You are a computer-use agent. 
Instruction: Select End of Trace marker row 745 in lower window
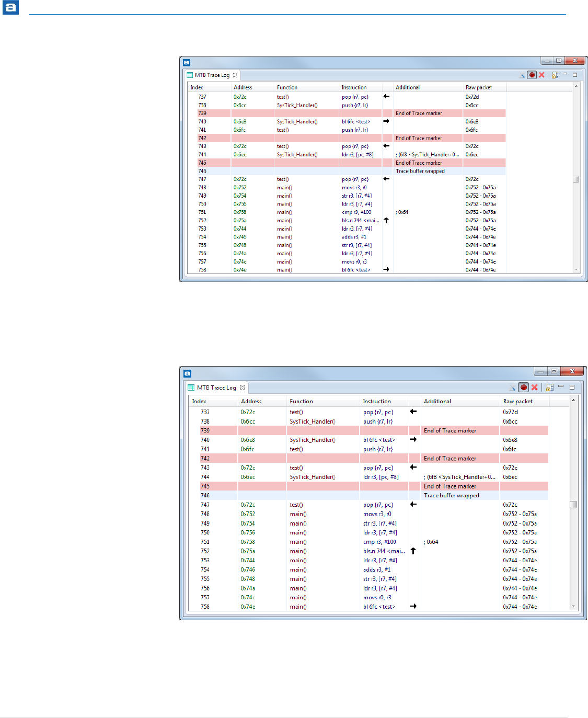[374, 486]
